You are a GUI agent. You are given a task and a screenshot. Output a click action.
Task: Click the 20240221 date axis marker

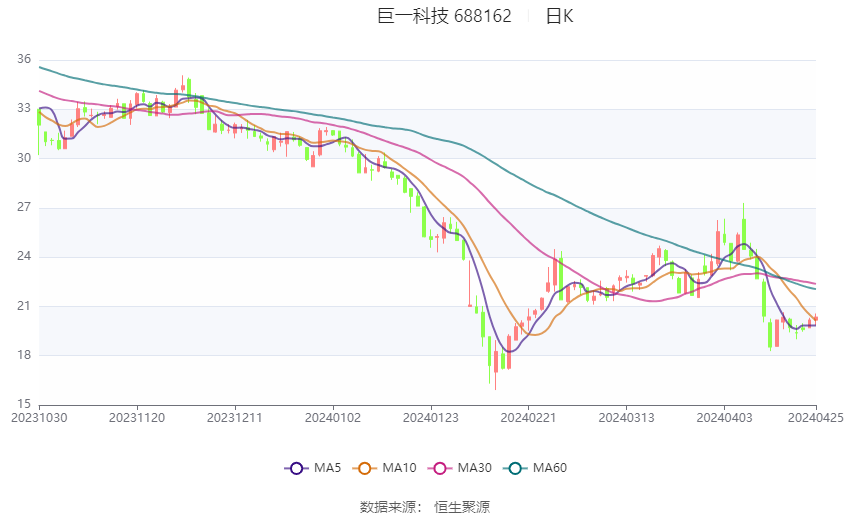tap(527, 416)
